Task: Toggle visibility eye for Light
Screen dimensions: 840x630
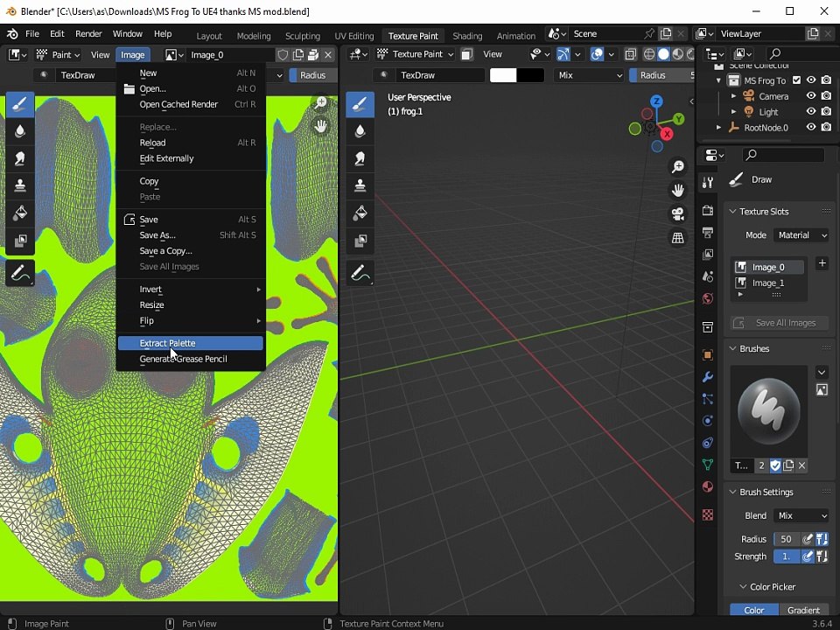Action: (x=811, y=111)
